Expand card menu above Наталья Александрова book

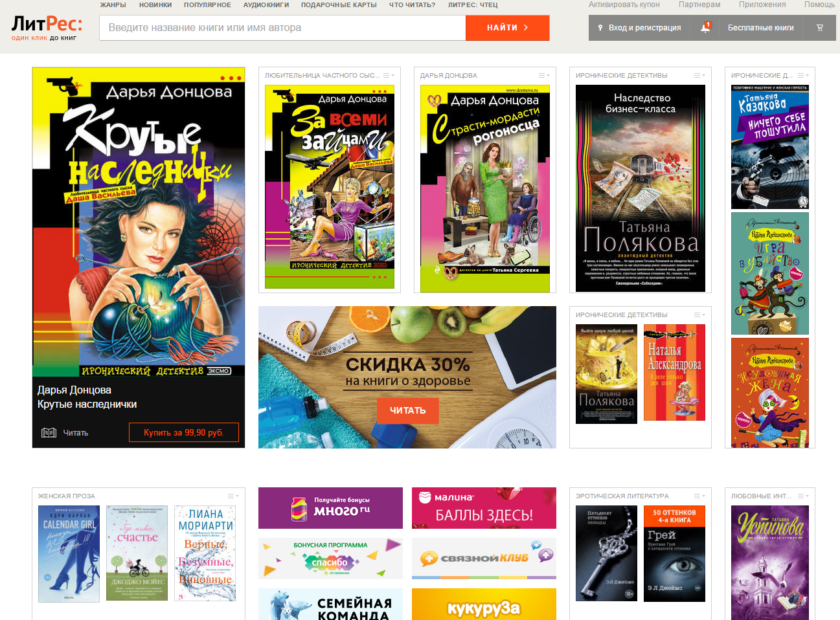(699, 315)
